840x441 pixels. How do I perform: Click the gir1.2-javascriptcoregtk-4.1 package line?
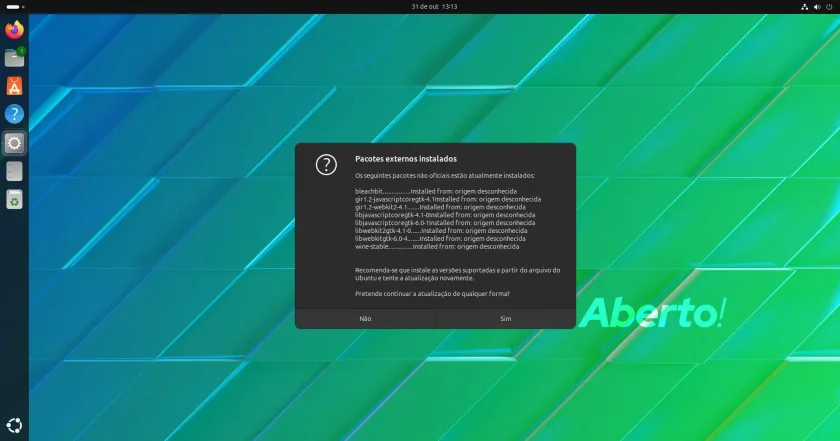pyautogui.click(x=448, y=199)
